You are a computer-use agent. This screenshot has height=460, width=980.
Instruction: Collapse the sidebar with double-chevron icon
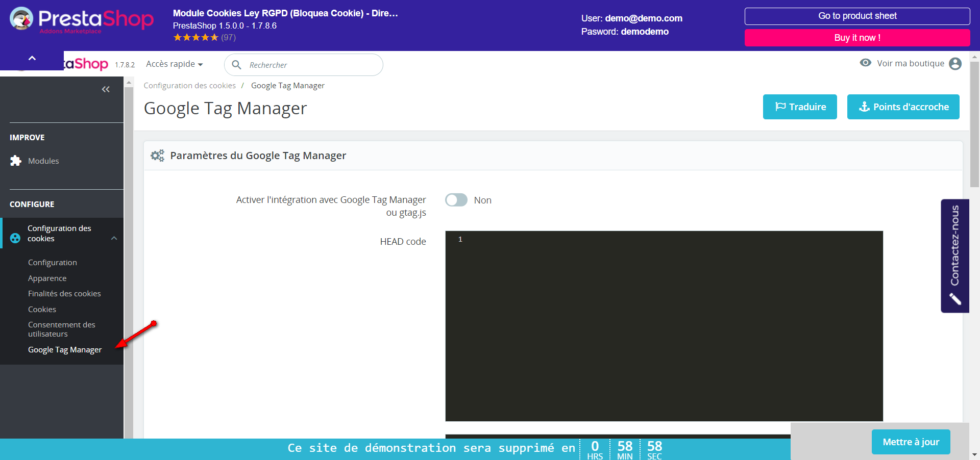[x=106, y=89]
